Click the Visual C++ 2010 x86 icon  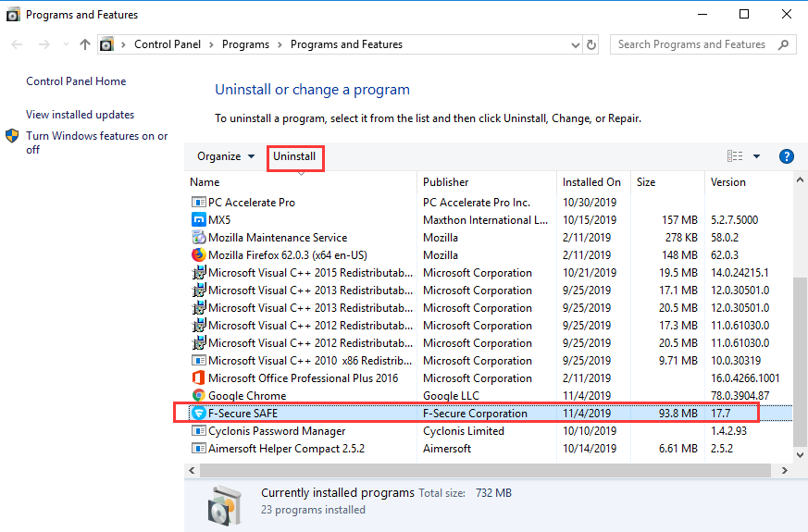click(198, 361)
